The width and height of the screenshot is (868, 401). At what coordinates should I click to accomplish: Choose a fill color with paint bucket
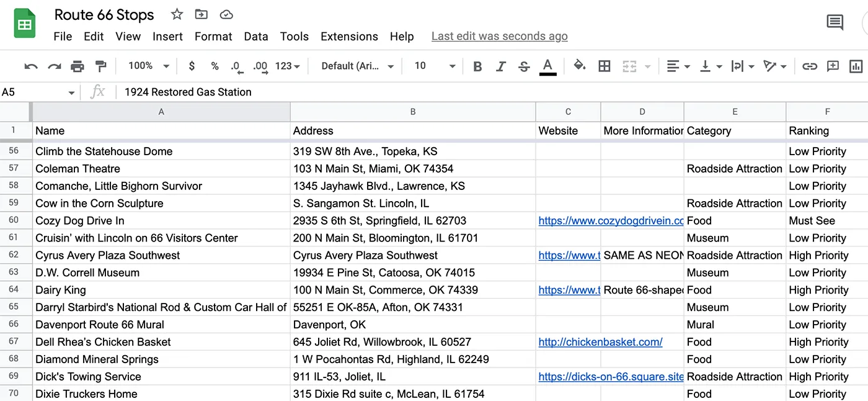tap(580, 66)
